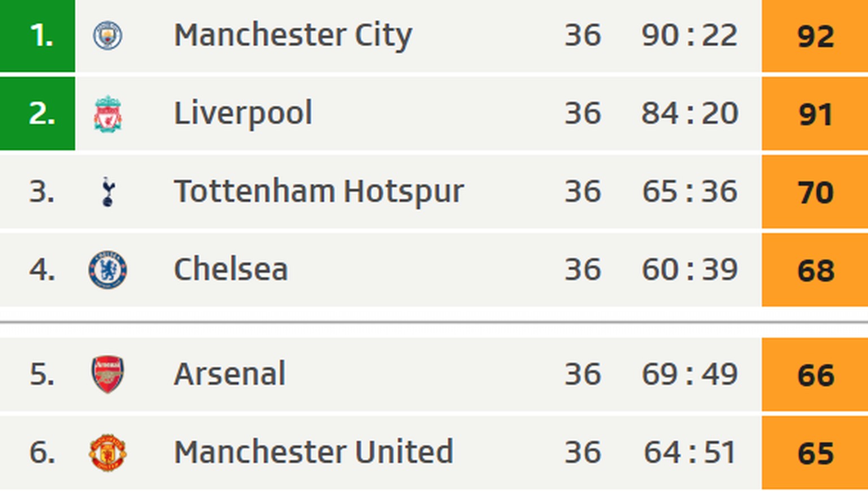Image resolution: width=868 pixels, height=491 pixels.
Task: Open the Manchester United team link
Action: [x=313, y=452]
